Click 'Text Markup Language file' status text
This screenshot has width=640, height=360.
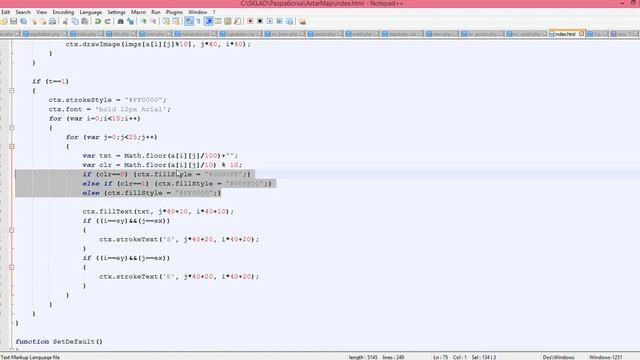(30, 357)
